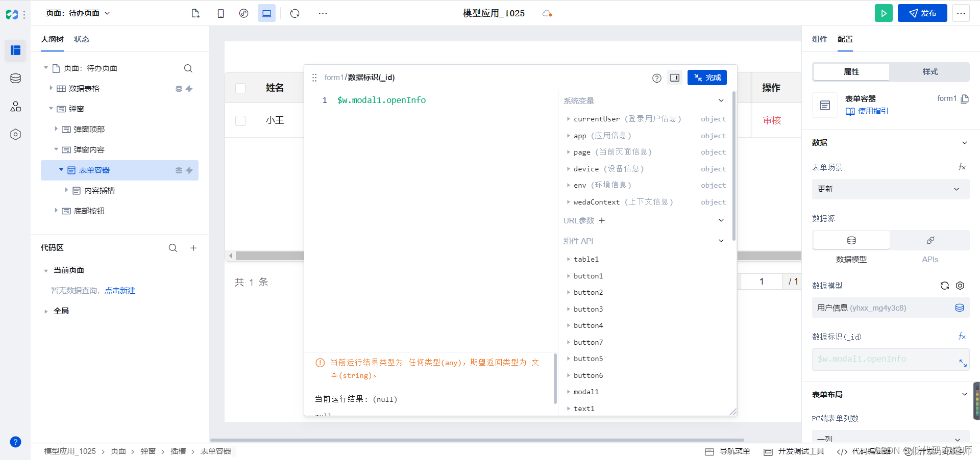980x460 pixels.
Task: Click the fx icon beside 数据标识(_id)
Action: (962, 337)
